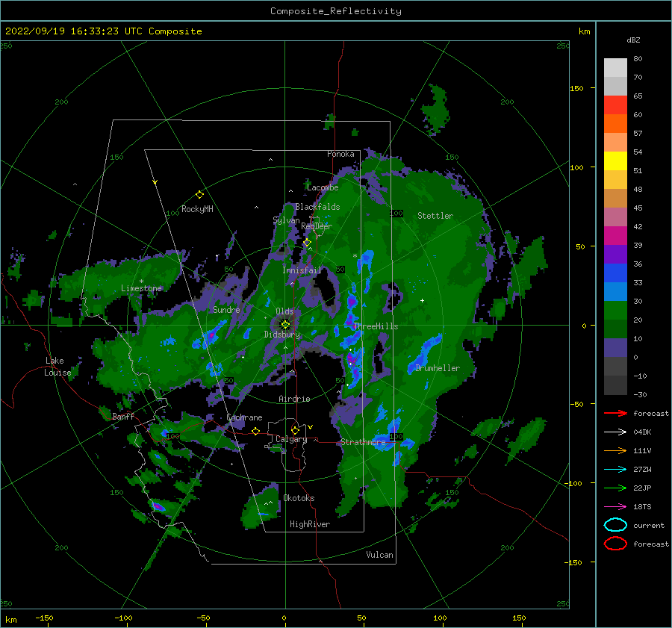Click the 04DK legend label
The width and height of the screenshot is (672, 628).
(x=642, y=432)
